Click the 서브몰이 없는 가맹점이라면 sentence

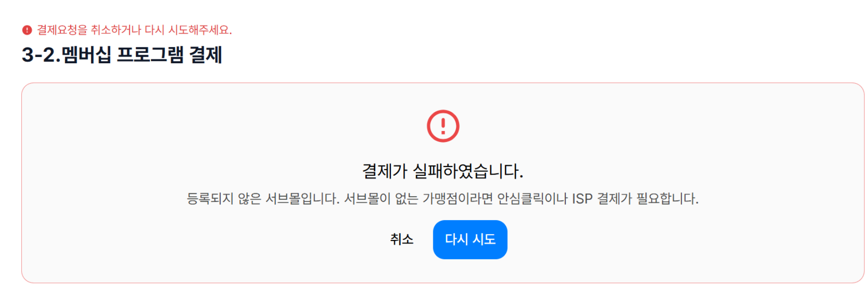pos(418,199)
